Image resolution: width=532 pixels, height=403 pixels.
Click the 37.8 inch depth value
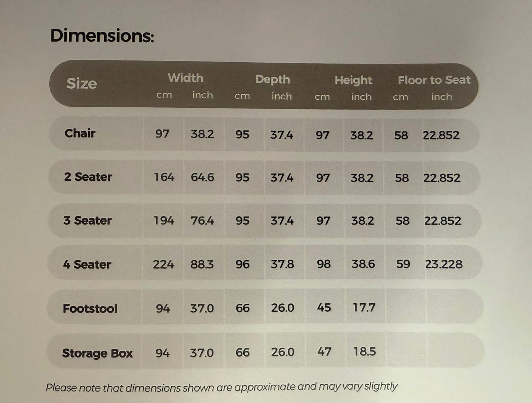point(282,264)
